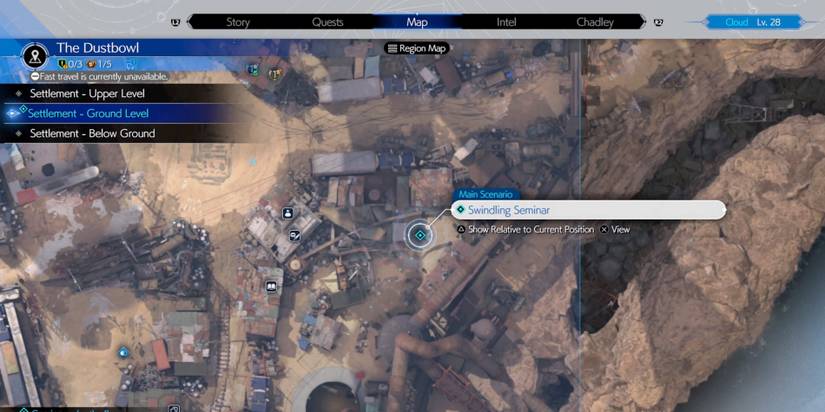Select the Map tab
Viewport: 825px width, 412px height.
(x=417, y=22)
